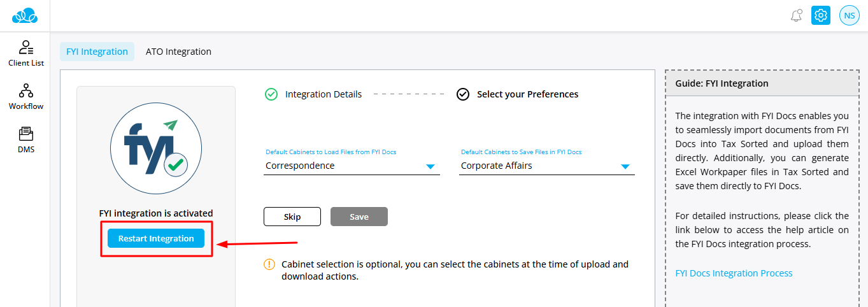
Task: Click the Integration Details step checkmark
Action: point(271,94)
